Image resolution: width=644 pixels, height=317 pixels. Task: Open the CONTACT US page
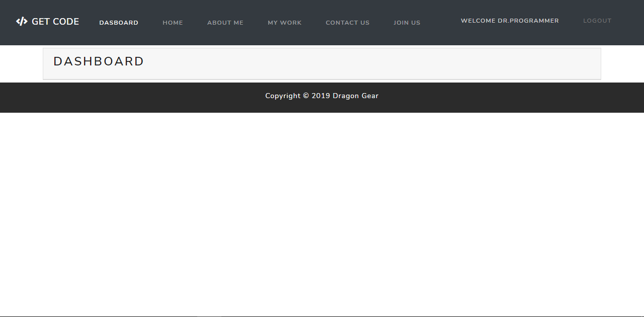click(347, 22)
